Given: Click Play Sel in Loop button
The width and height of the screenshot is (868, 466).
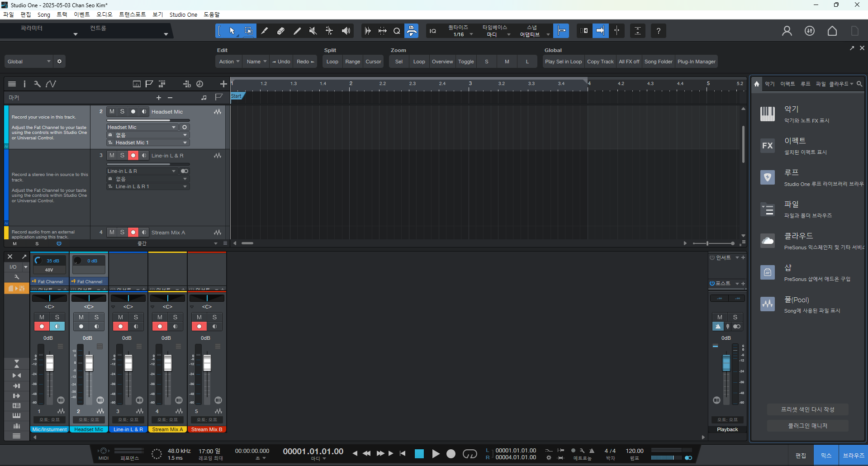Looking at the screenshot, I should 564,62.
